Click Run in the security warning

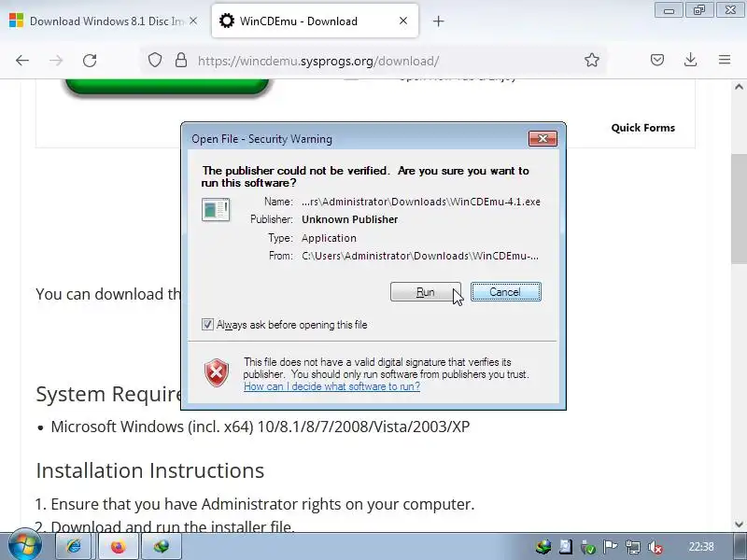pos(426,292)
